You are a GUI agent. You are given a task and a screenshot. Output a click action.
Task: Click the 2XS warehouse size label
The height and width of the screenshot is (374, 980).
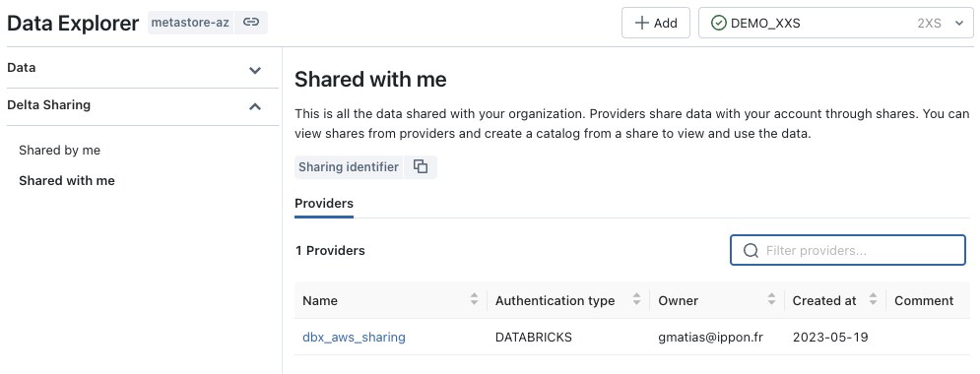point(930,23)
